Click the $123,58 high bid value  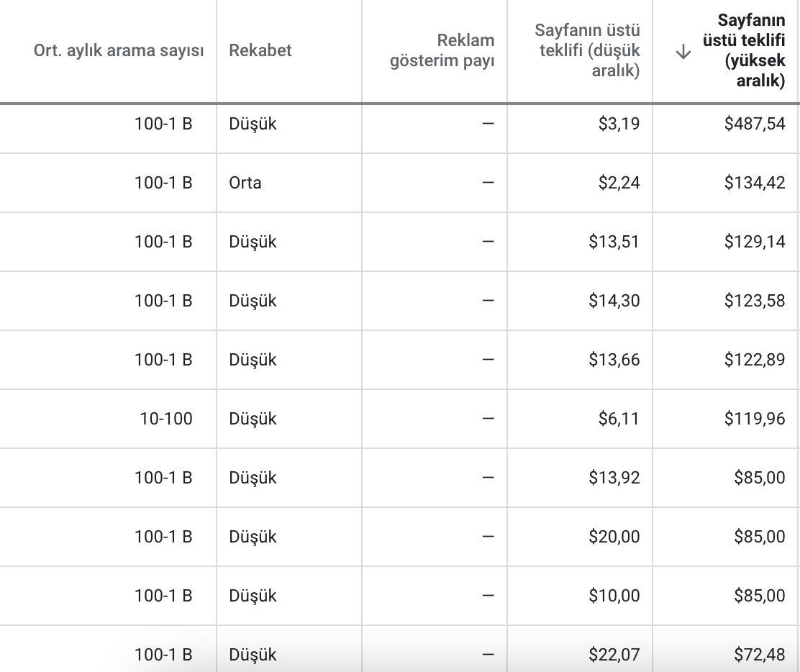[755, 301]
